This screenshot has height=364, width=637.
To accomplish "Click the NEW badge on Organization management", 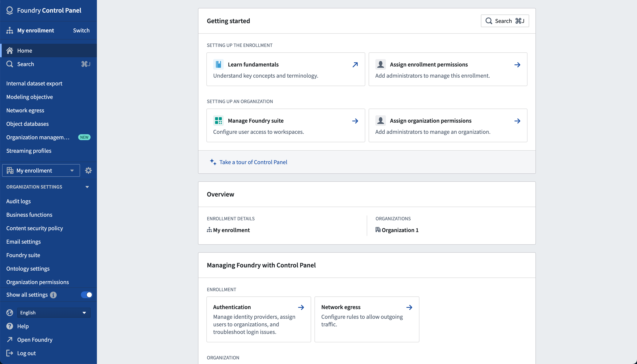I will [x=84, y=137].
